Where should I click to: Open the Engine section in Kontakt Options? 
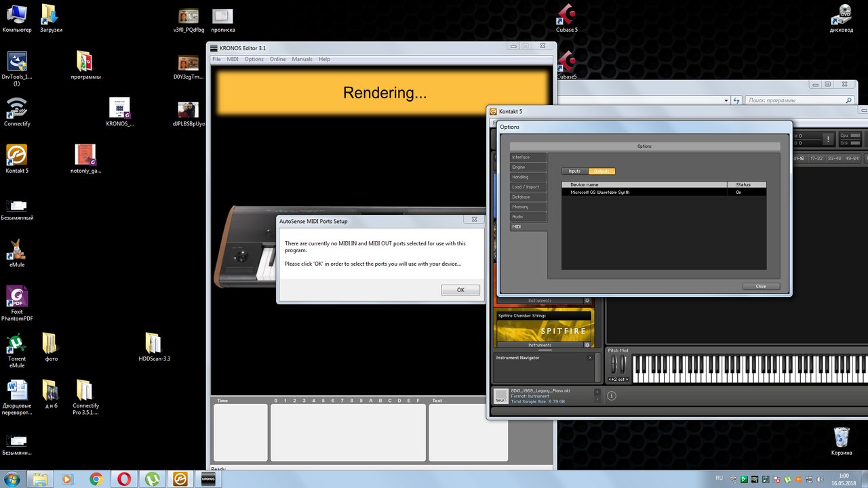pos(528,167)
